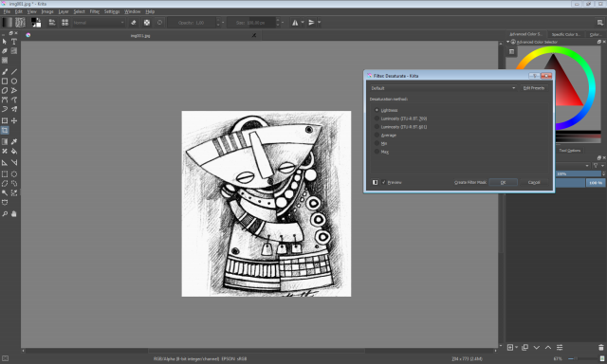Open the brush editor settings icon

52,23
